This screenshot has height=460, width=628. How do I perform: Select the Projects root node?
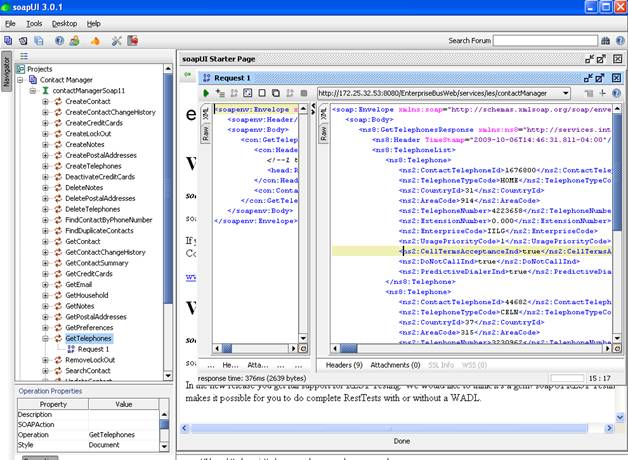pyautogui.click(x=39, y=69)
